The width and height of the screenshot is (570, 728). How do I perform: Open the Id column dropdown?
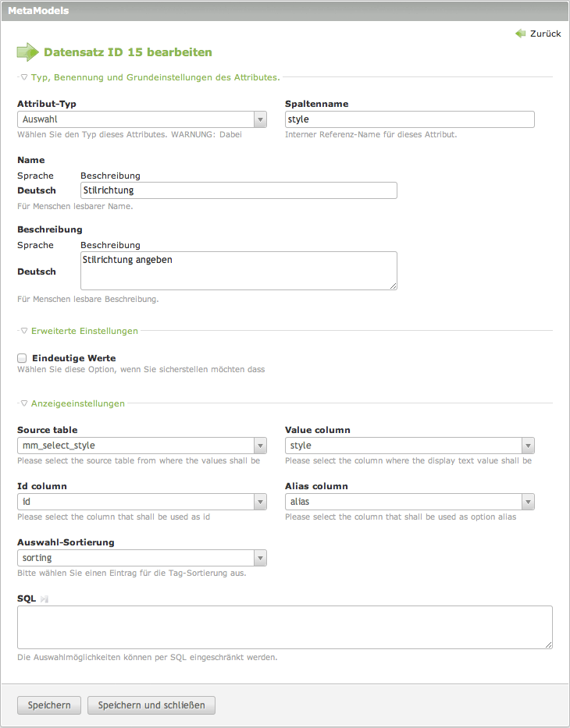[142, 502]
